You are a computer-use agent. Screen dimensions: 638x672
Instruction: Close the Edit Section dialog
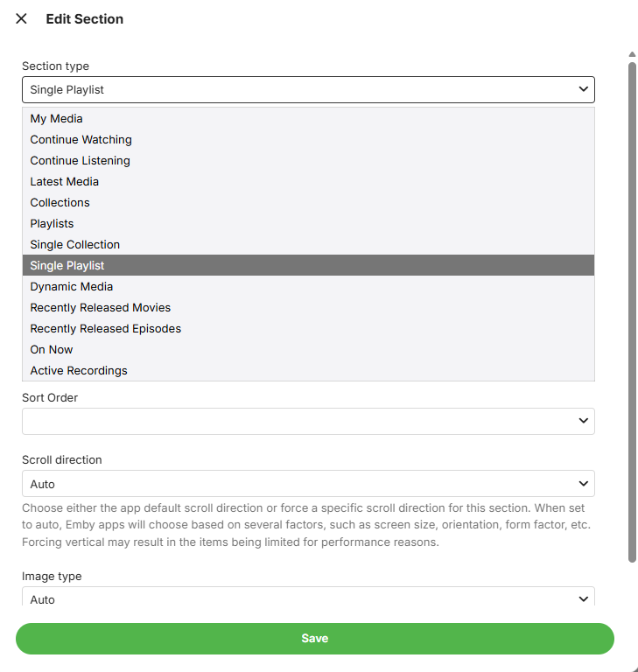(x=21, y=19)
